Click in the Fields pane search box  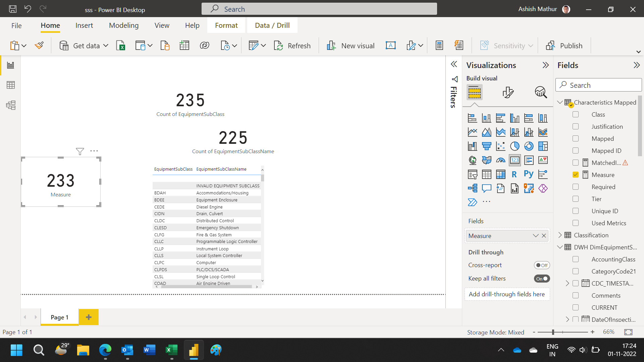coord(599,85)
